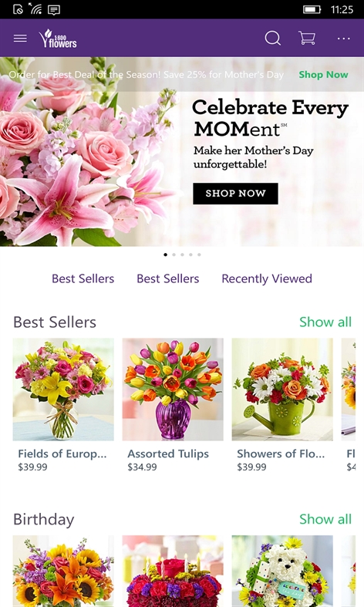Click the black SHOP NOW banner button
Screen dimensions: 364x607
click(235, 194)
